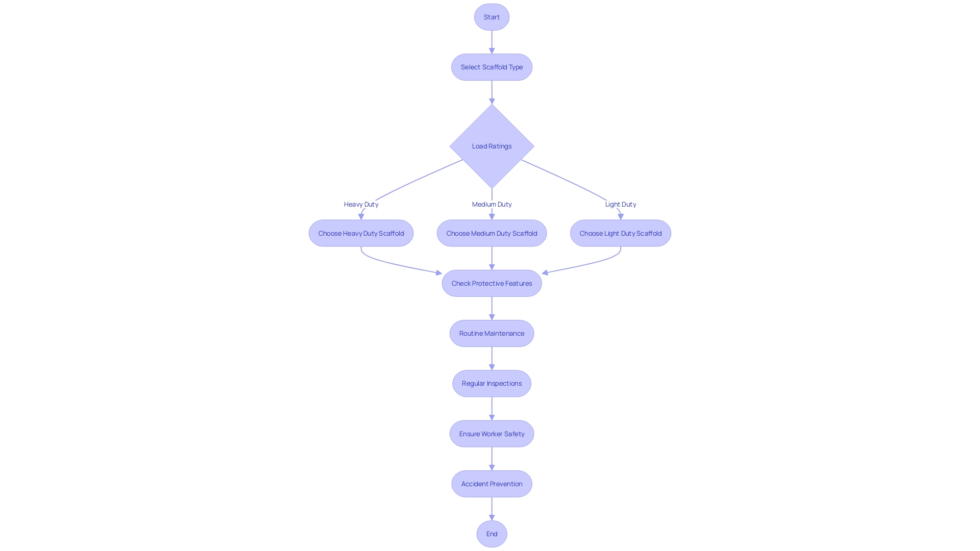The height and width of the screenshot is (551, 980).
Task: Click the Regular Inspections node
Action: point(492,383)
